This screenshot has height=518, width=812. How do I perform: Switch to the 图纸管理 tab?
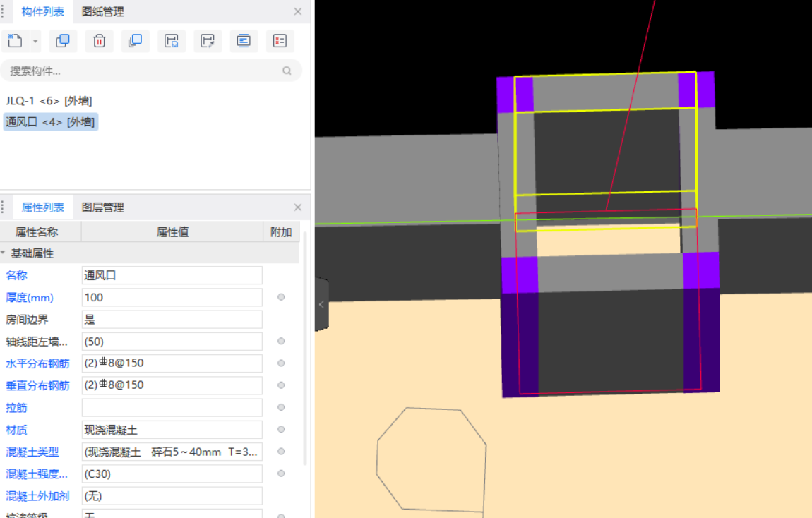(102, 11)
